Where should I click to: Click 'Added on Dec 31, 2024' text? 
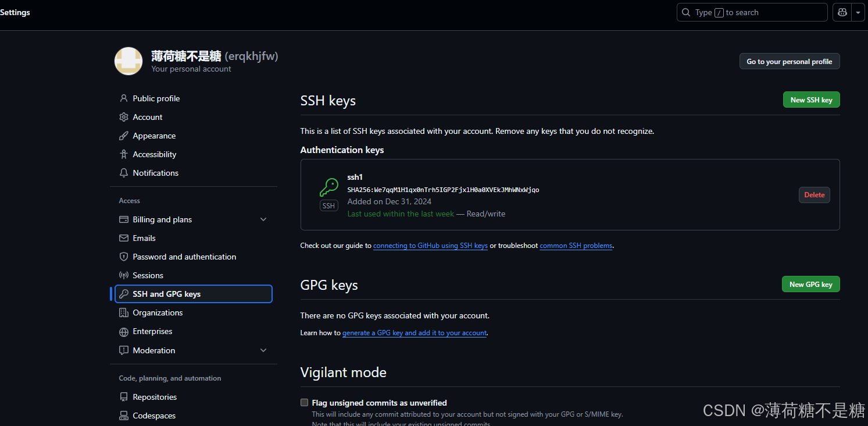click(390, 201)
